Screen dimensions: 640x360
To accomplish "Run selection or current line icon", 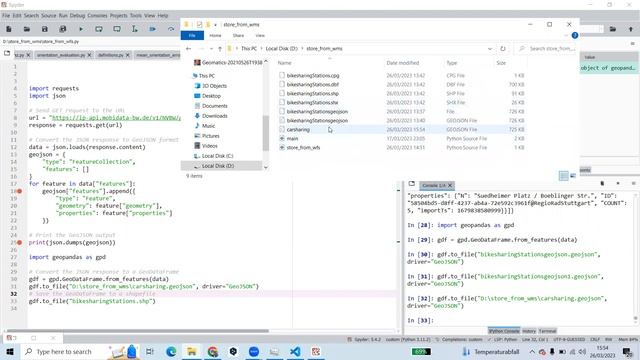I will pos(135,29).
